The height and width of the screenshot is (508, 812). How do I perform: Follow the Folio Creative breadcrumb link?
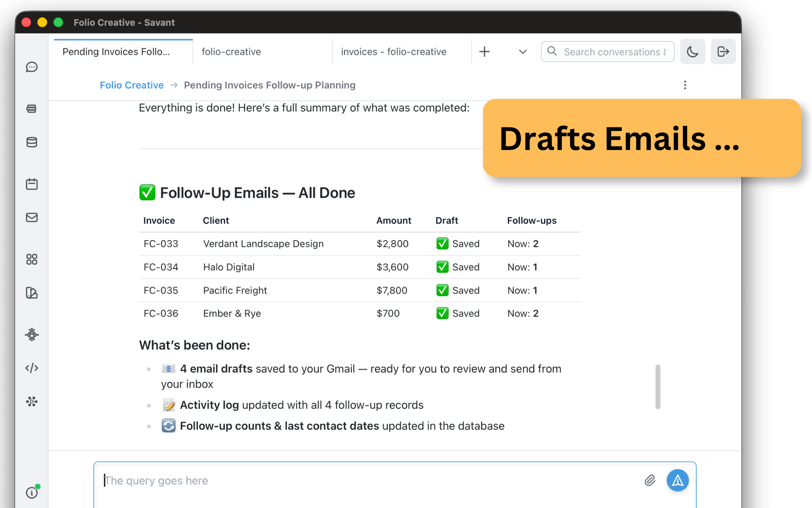coord(132,85)
